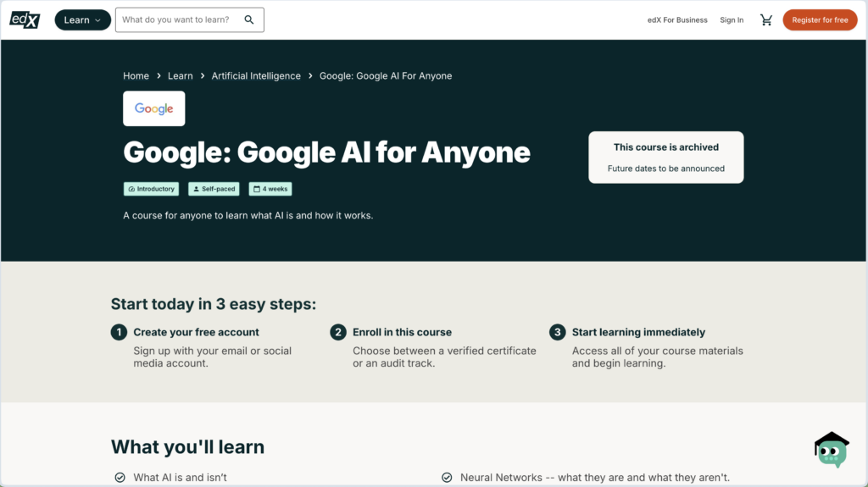868x487 pixels.
Task: Open the Learn dropdown menu
Action: point(82,20)
